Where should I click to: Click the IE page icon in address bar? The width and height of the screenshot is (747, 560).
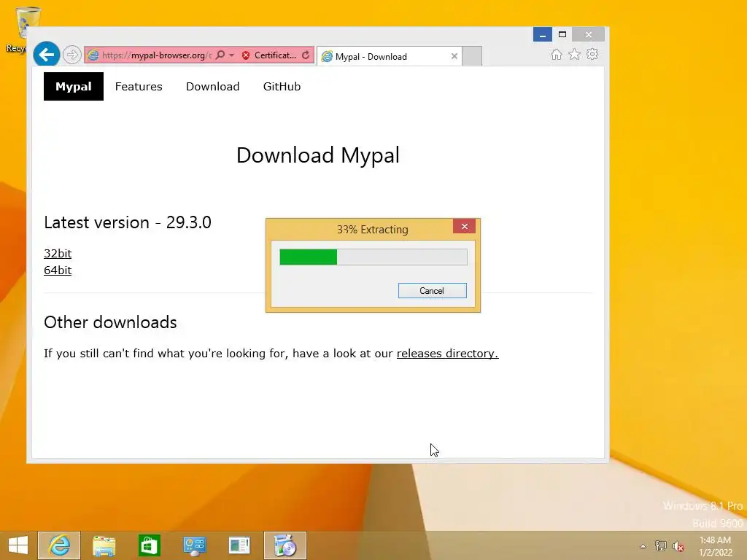(93, 55)
